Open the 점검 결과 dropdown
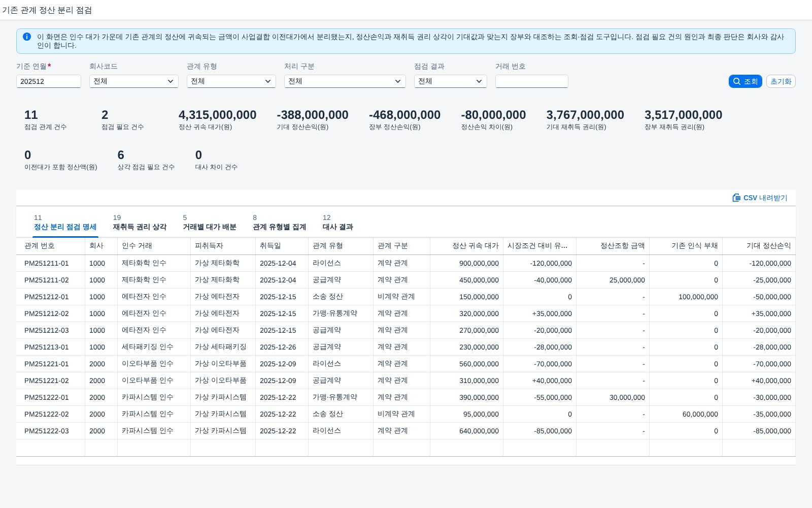Image resolution: width=812 pixels, height=508 pixels. coord(451,81)
